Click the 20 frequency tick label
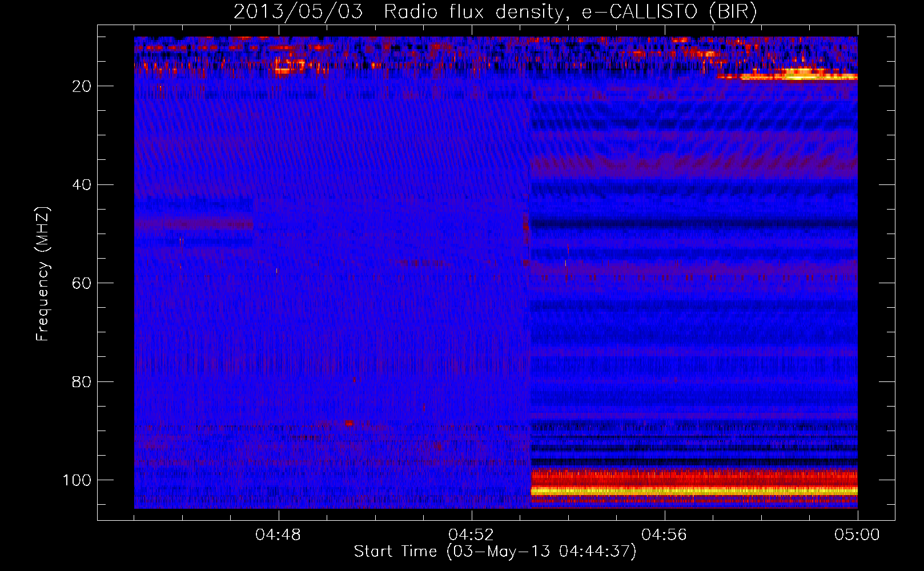This screenshot has height=571, width=924. click(x=82, y=86)
